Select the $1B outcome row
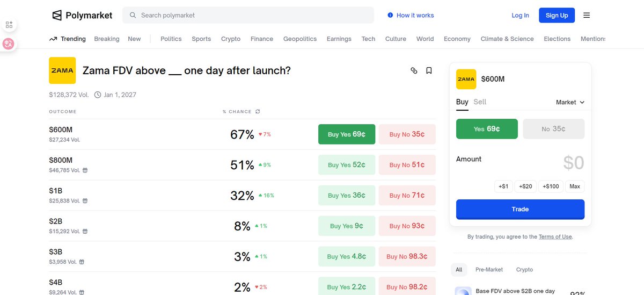Screen dimensions: 644x295 tap(134, 196)
